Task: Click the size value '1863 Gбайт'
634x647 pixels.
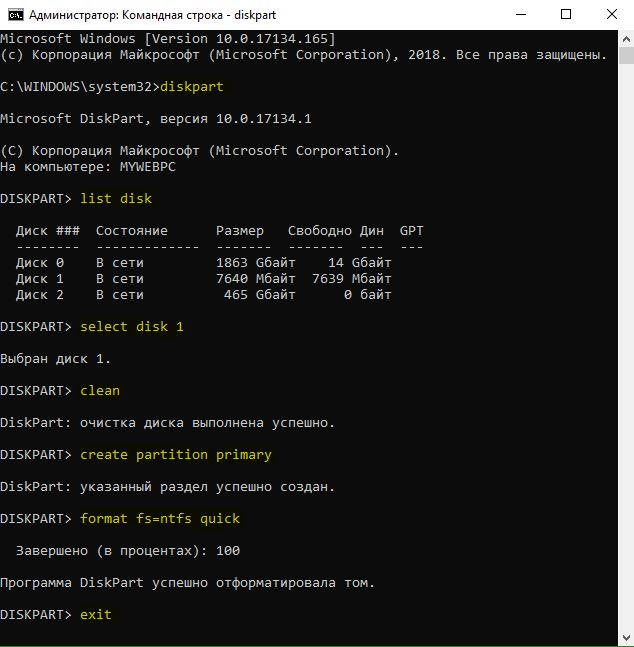Action: pyautogui.click(x=255, y=263)
